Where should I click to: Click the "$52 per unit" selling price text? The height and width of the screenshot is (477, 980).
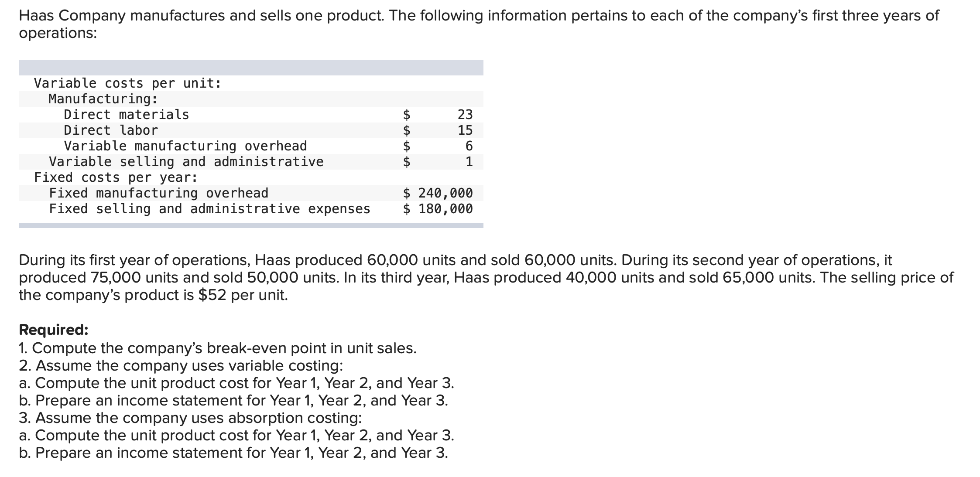243,295
